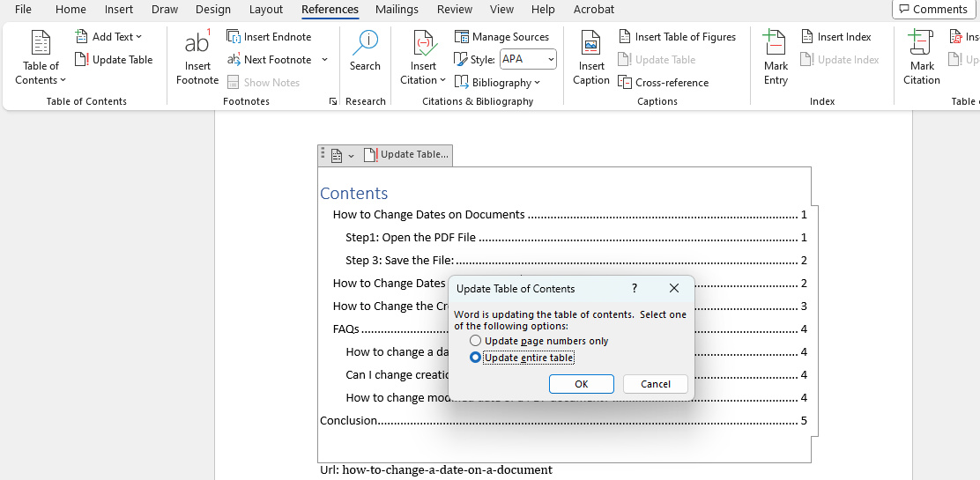This screenshot has height=480, width=980.
Task: Open Insert Citation menu
Action: 423,57
